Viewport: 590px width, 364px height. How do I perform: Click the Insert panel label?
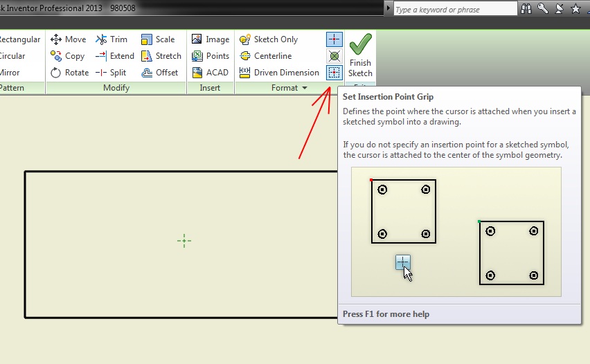tap(210, 88)
